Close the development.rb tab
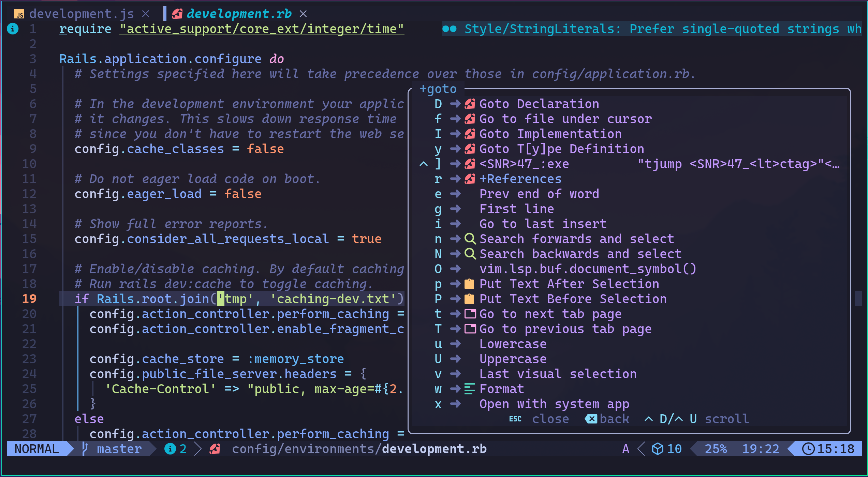Viewport: 868px width, 477px height. point(303,14)
